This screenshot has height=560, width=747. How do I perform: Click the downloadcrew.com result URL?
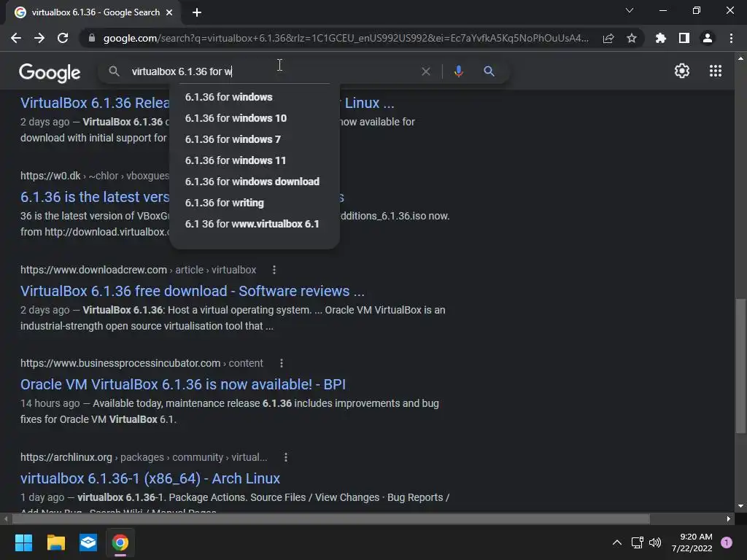(138, 270)
